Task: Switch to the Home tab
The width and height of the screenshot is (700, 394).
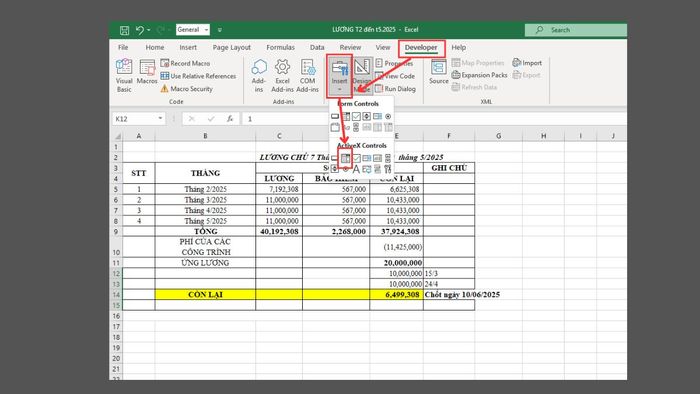Action: pos(154,47)
